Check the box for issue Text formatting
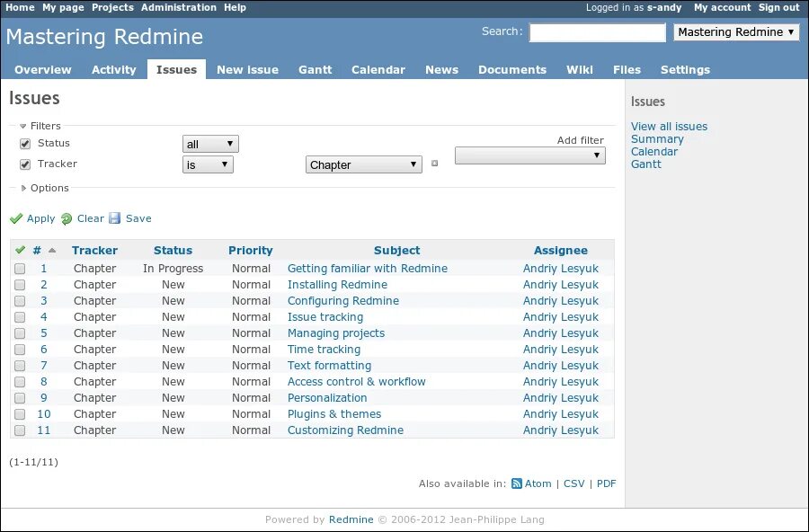This screenshot has height=532, width=809. (x=20, y=366)
